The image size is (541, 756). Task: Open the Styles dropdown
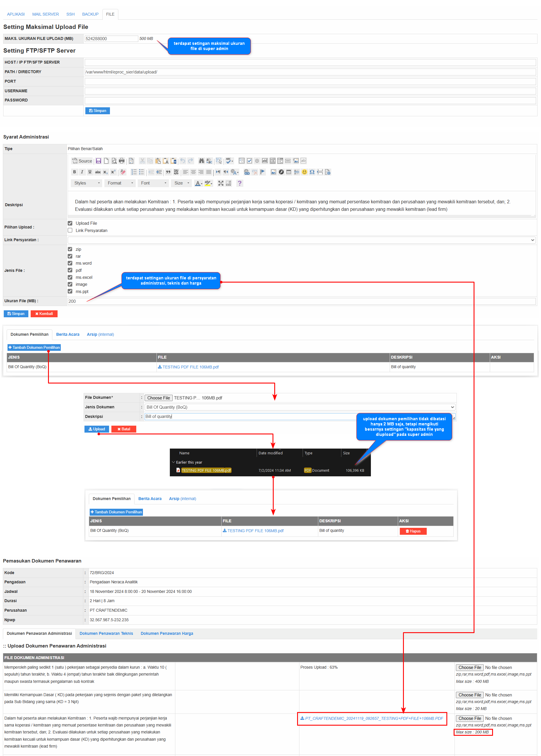[x=87, y=183]
